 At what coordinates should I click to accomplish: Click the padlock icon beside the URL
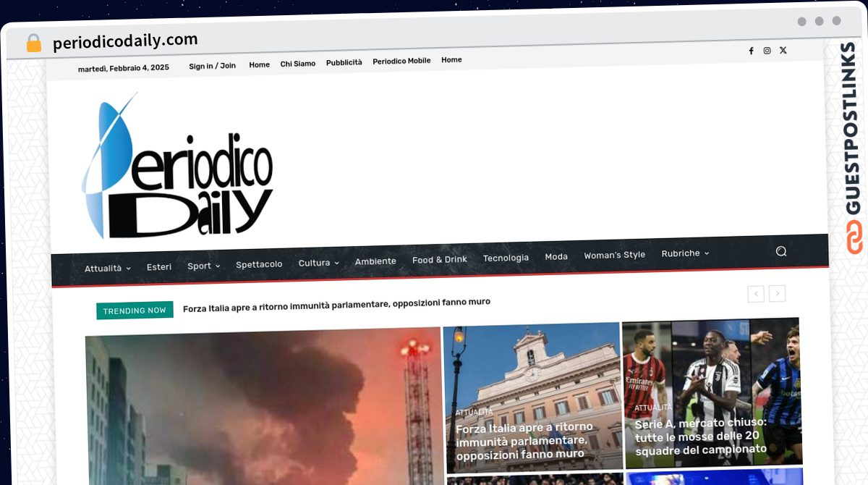[34, 43]
